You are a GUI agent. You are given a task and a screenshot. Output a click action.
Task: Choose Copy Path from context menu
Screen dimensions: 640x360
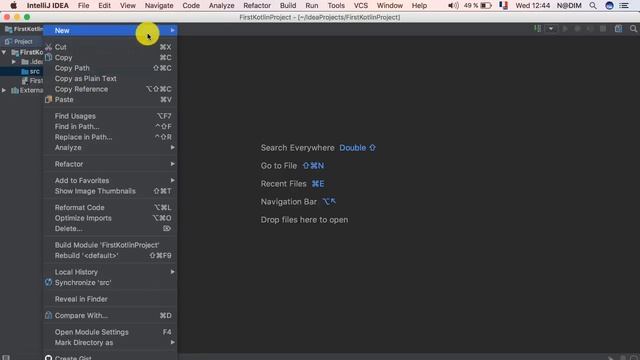point(110,68)
